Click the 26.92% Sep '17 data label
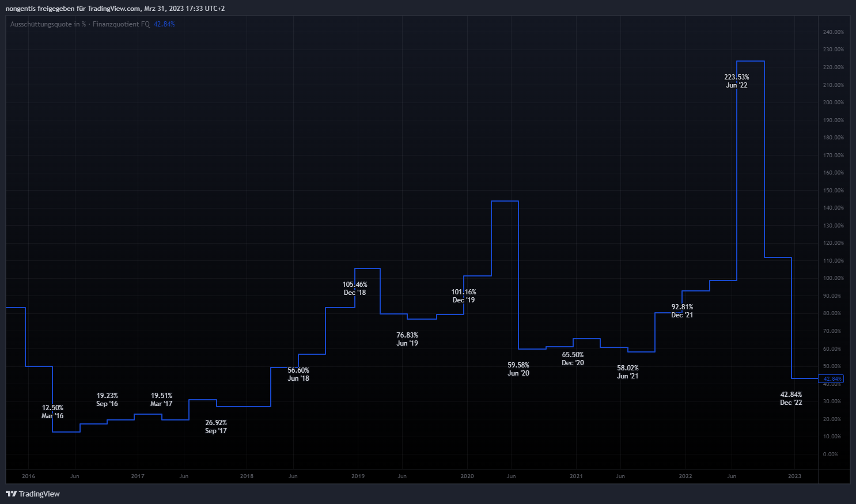Screen dimensions: 856x504 click(216, 427)
